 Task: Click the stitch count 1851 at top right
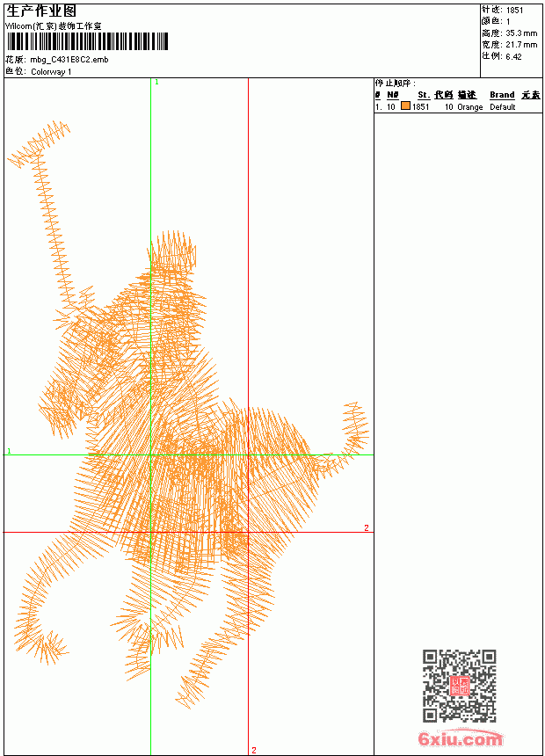point(514,11)
